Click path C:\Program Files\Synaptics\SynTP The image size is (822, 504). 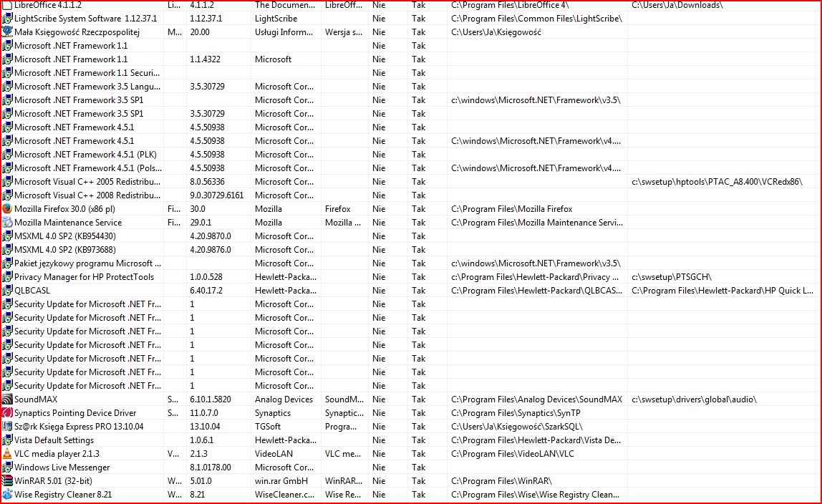pos(516,413)
